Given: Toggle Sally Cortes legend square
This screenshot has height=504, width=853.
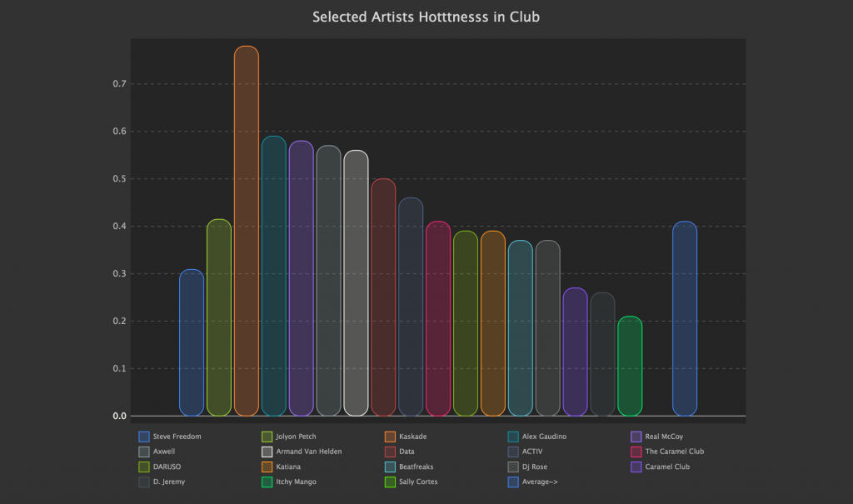Looking at the screenshot, I should 390,482.
